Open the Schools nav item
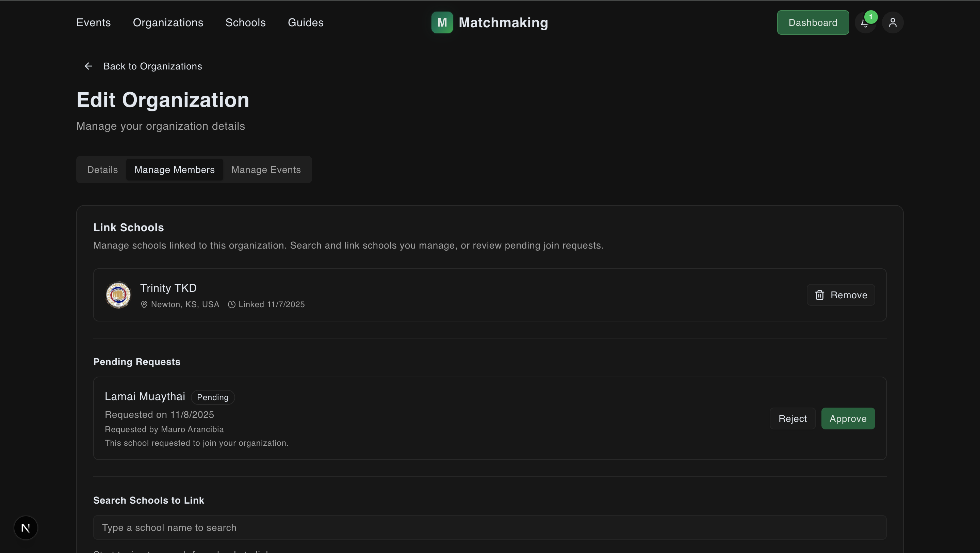 pyautogui.click(x=246, y=22)
